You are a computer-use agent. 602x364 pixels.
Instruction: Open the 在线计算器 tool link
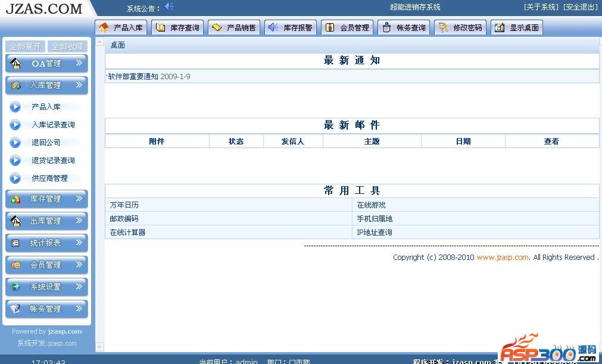click(127, 232)
